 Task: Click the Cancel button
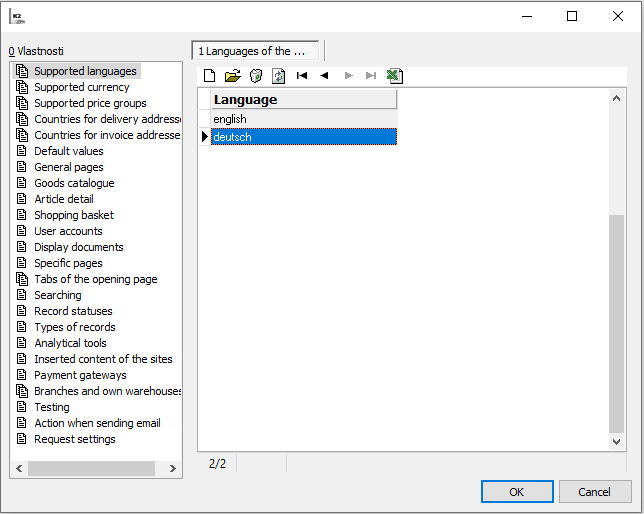coord(595,492)
